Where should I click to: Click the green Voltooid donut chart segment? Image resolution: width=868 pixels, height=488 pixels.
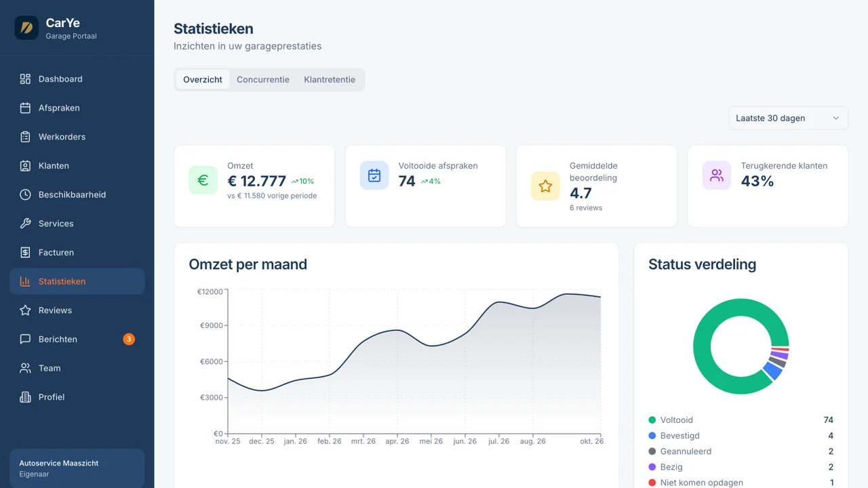pos(703,347)
